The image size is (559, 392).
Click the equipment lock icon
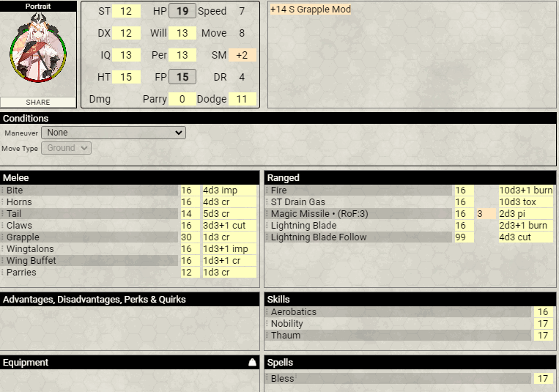[252, 363]
